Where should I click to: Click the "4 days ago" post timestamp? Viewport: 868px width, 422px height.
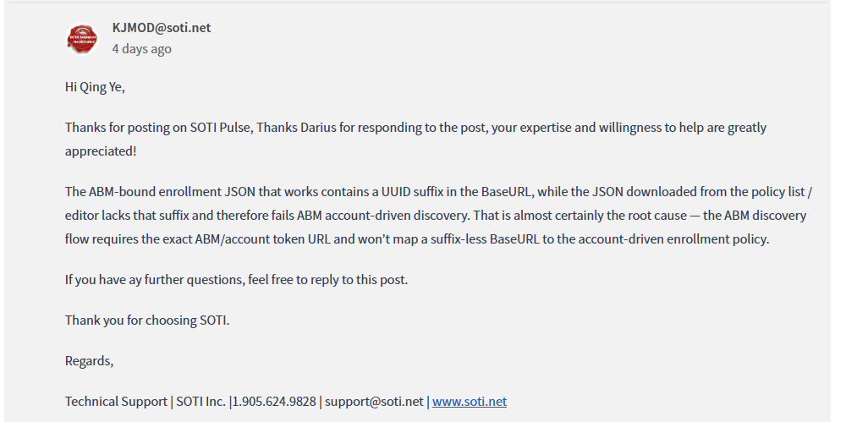(142, 49)
